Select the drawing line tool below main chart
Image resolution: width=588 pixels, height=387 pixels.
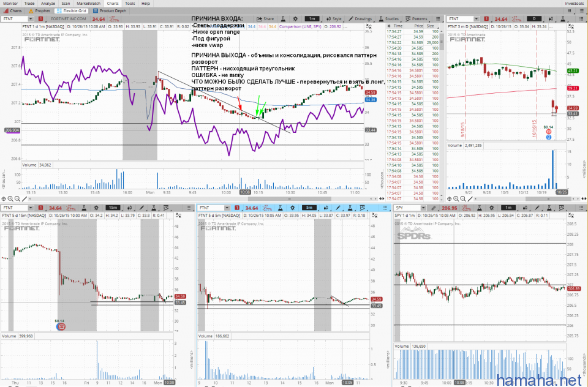pos(24,199)
